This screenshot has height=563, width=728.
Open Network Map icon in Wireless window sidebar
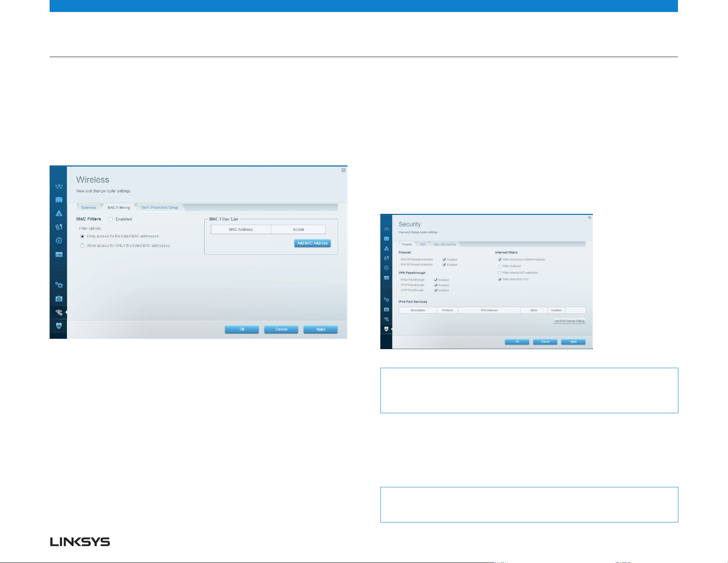59,186
